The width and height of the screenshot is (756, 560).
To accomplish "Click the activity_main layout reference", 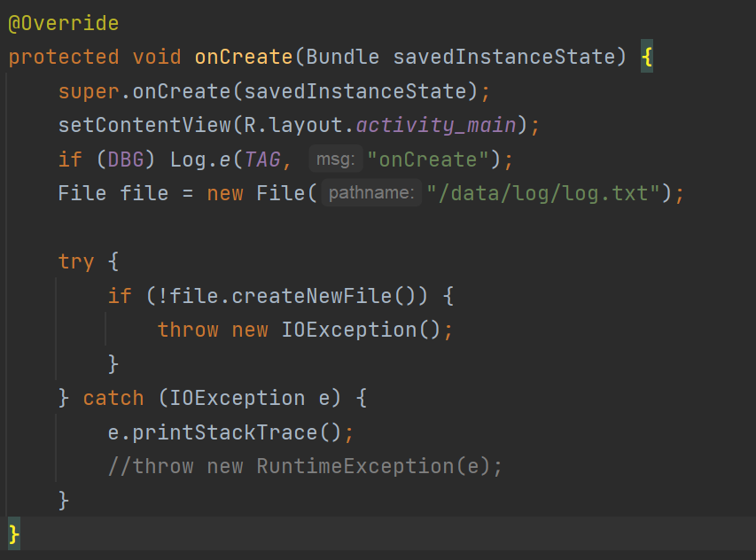I will 436,126.
